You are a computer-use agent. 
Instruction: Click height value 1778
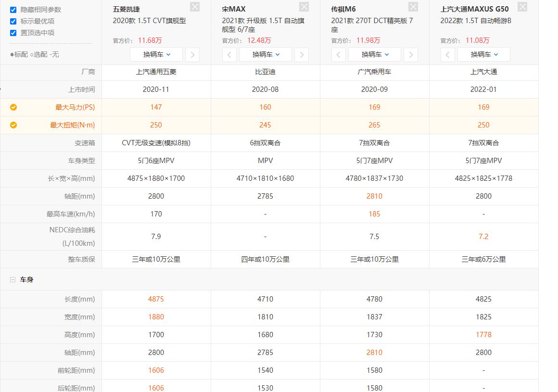click(x=483, y=335)
